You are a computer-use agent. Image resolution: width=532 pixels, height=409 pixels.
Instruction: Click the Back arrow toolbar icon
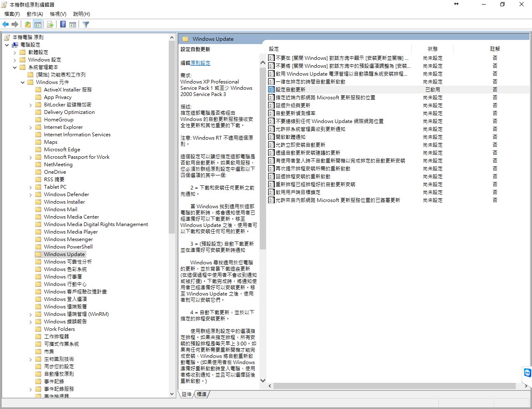click(5, 25)
